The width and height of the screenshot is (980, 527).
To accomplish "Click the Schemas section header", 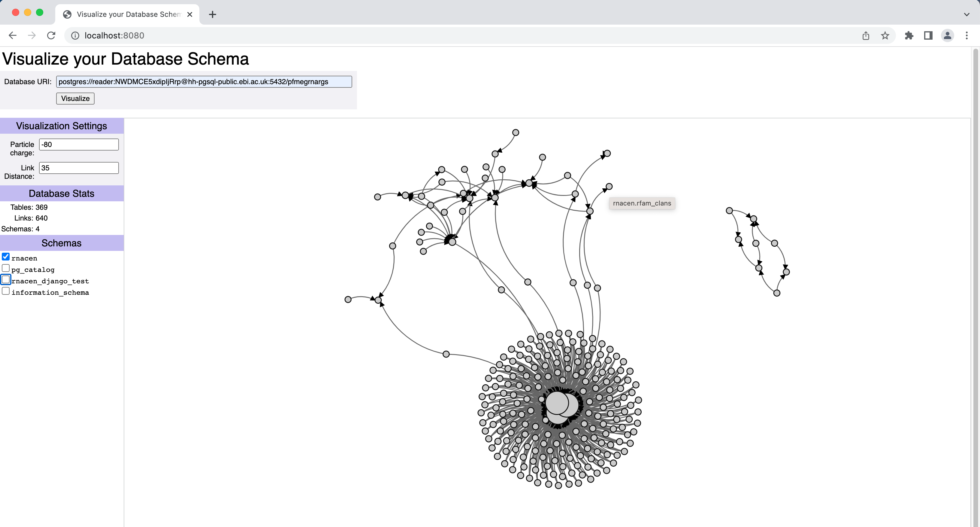I will click(62, 243).
